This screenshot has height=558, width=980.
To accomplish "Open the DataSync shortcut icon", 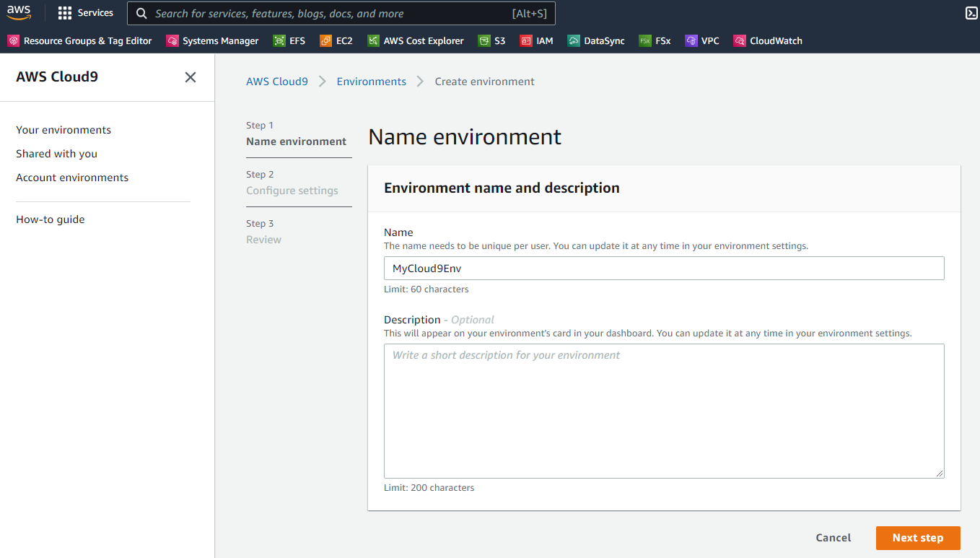I will click(573, 41).
